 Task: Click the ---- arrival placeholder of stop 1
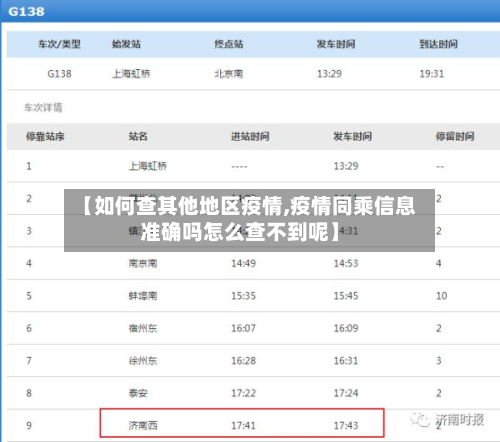(x=239, y=166)
